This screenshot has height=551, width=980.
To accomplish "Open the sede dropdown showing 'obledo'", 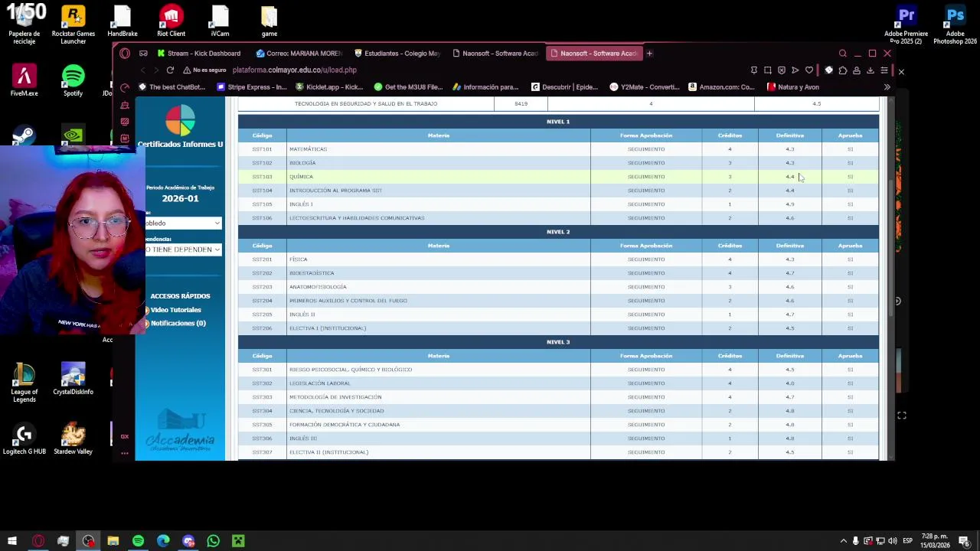I will click(183, 223).
